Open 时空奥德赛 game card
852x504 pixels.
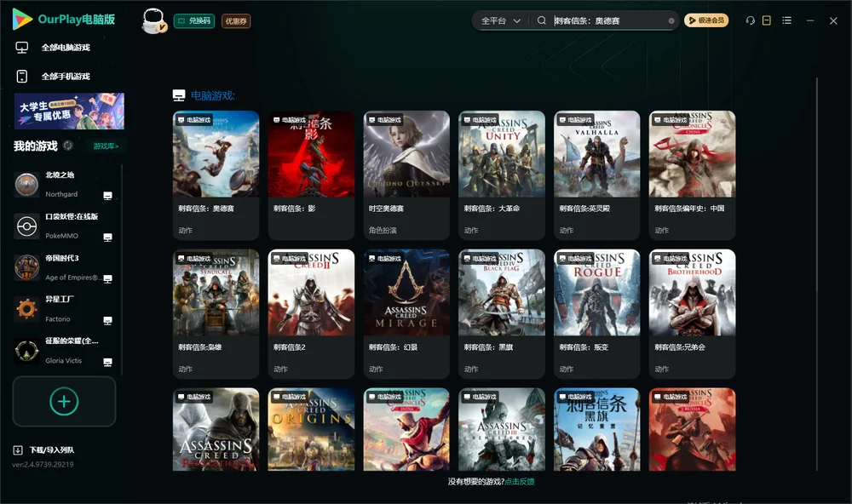click(x=406, y=175)
